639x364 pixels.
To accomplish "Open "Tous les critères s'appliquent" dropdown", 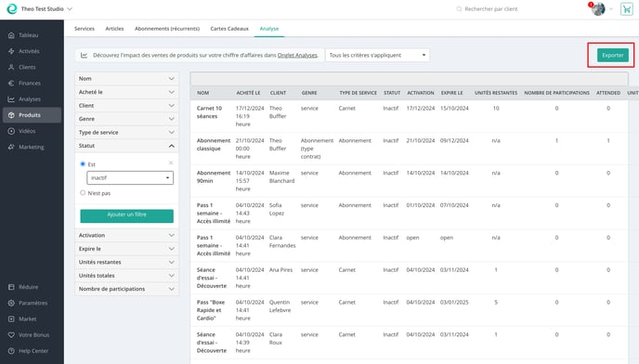I will point(377,55).
